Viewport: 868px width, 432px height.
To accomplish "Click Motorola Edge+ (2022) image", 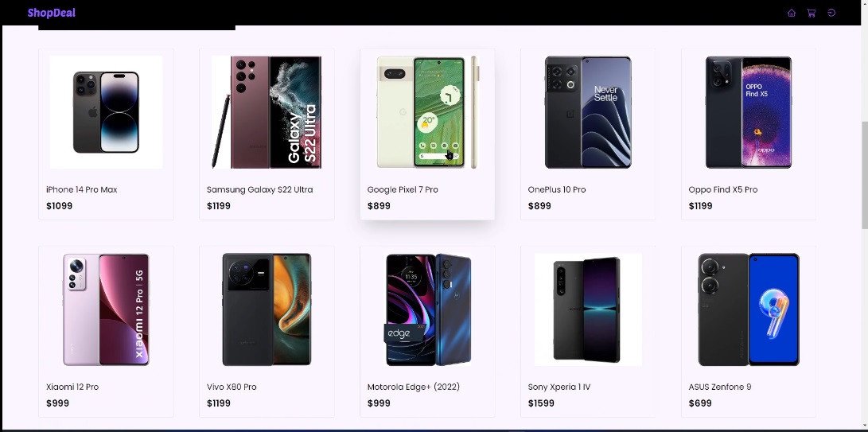I will (427, 309).
